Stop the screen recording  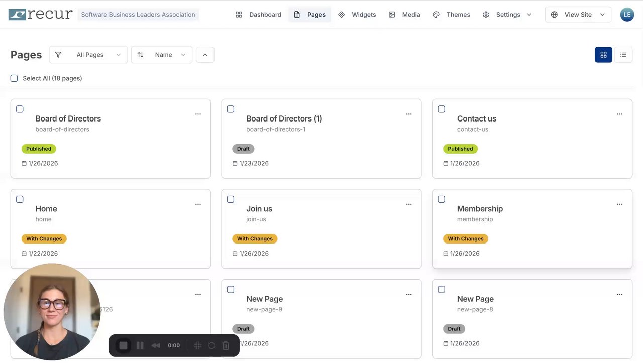coord(123,345)
